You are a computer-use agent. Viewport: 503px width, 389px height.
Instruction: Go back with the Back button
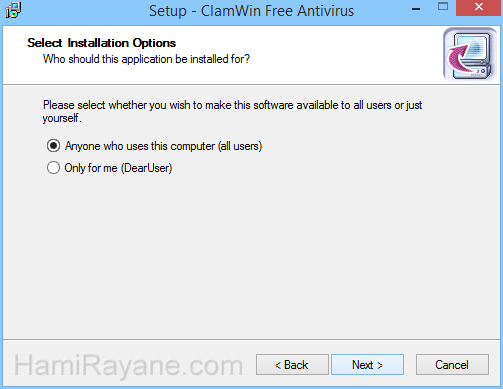click(x=292, y=364)
